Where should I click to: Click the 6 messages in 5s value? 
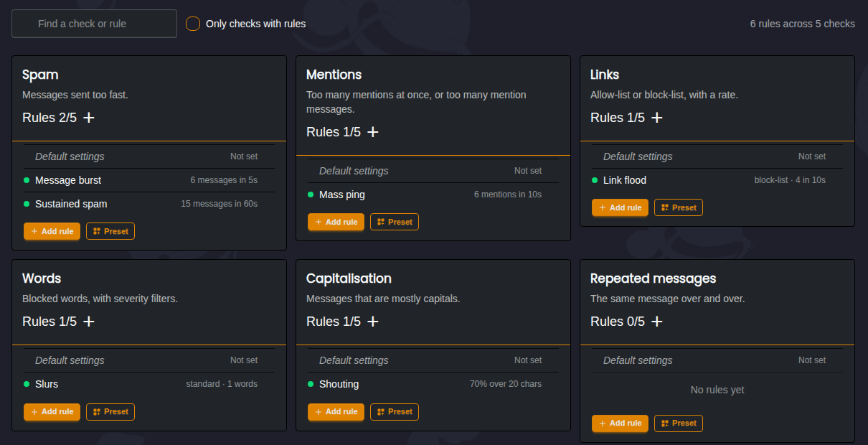pyautogui.click(x=224, y=180)
